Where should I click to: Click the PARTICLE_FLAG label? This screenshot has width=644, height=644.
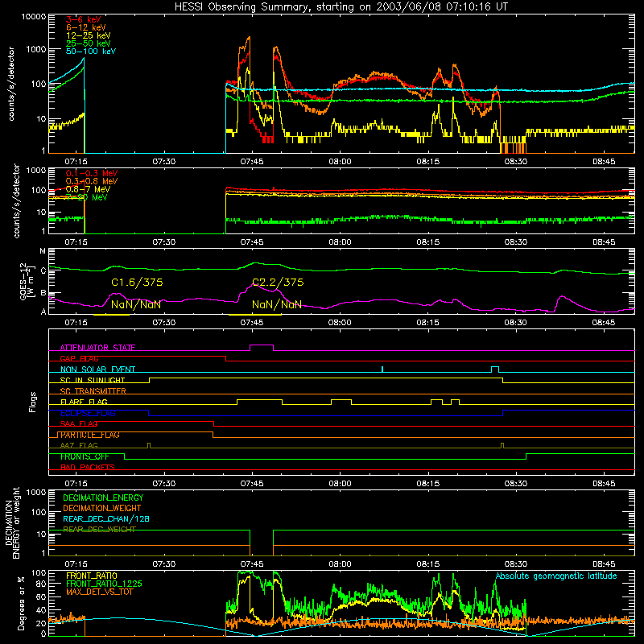click(90, 435)
